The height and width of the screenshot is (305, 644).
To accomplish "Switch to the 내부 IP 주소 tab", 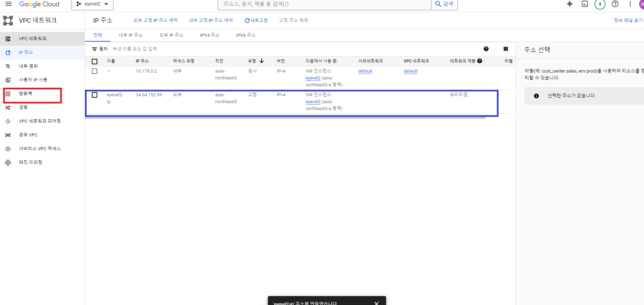I will 131,35.
